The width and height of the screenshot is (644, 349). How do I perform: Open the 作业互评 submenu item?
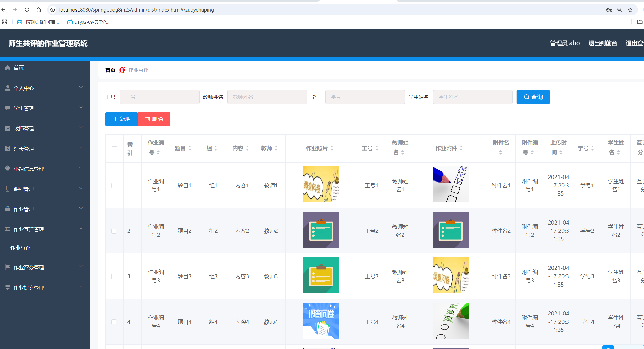point(20,248)
